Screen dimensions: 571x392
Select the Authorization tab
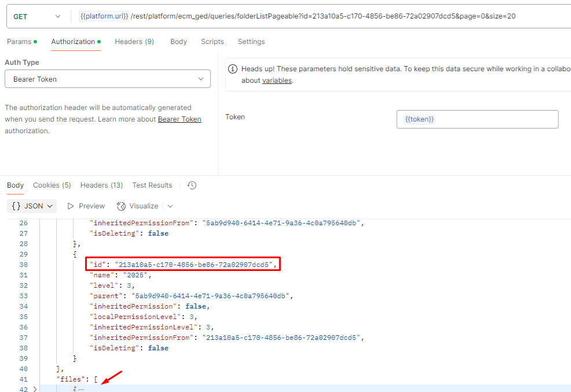76,42
